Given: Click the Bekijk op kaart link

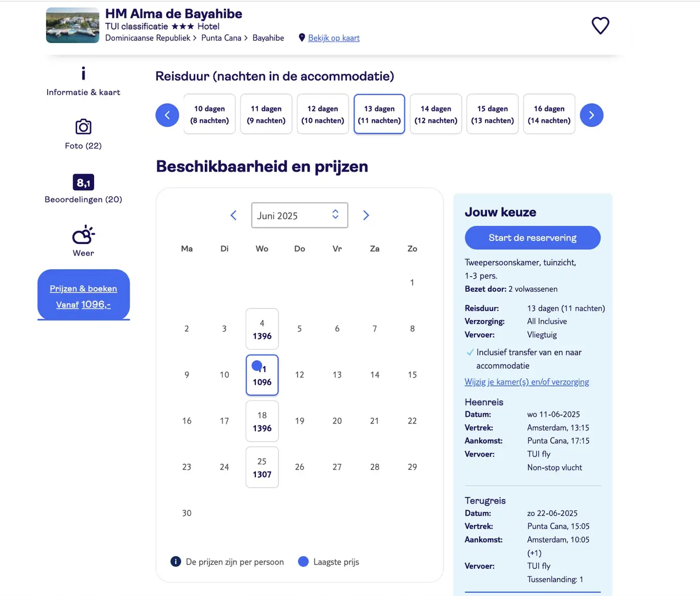Looking at the screenshot, I should click(x=334, y=38).
